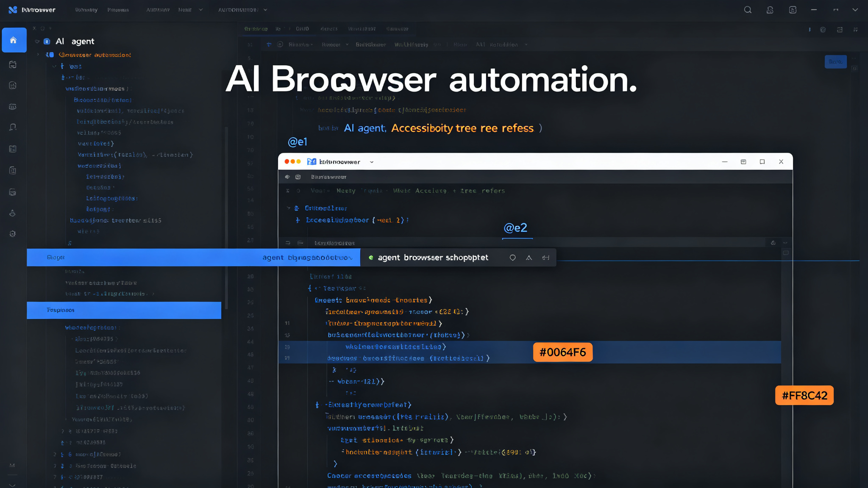Click the blue cube icon next to AI agent
The height and width of the screenshot is (488, 868).
47,42
